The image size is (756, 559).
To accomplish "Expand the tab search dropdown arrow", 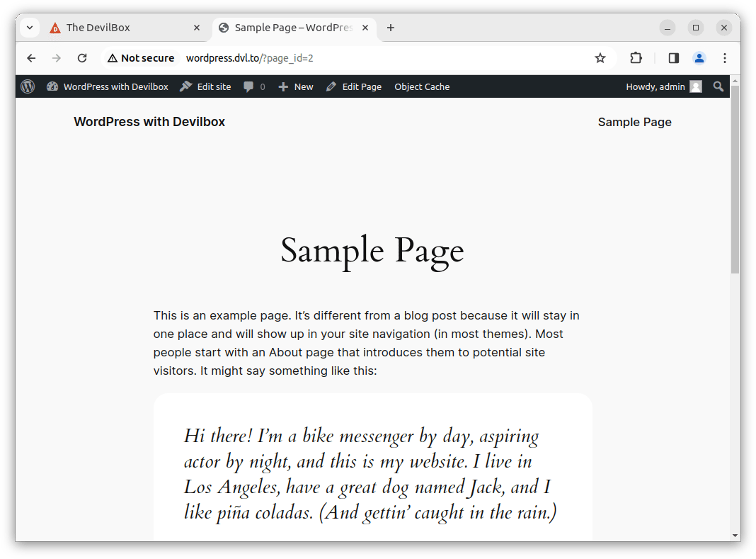I will (x=30, y=28).
